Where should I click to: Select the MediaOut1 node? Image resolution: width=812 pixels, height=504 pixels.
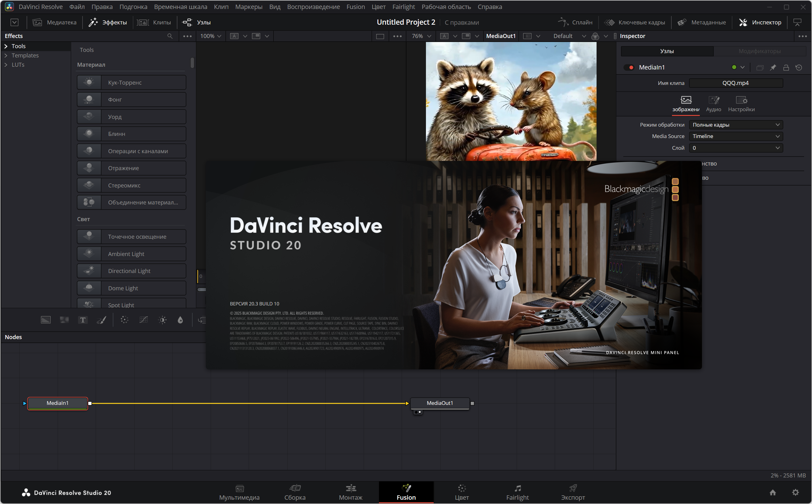[440, 403]
